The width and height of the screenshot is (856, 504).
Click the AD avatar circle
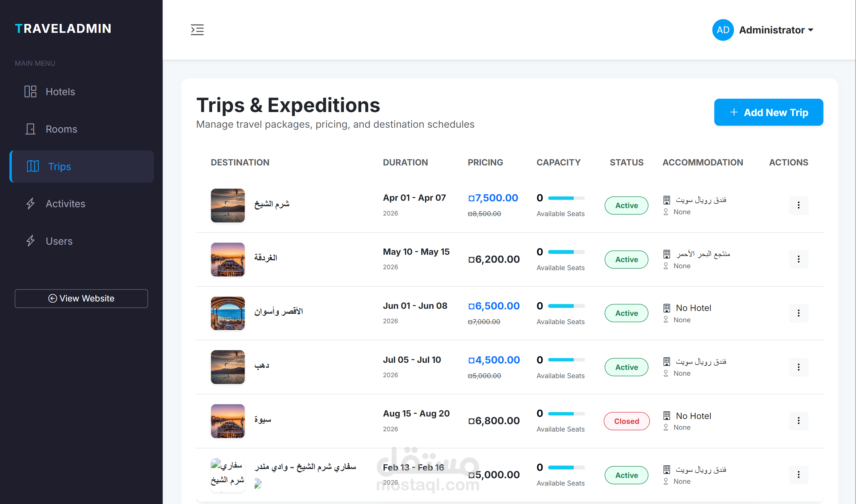click(x=723, y=30)
